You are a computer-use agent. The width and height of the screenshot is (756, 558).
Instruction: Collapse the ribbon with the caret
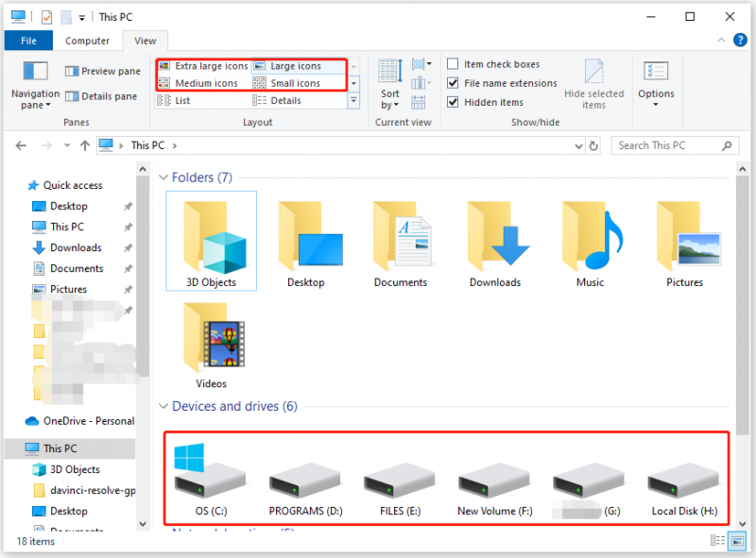pyautogui.click(x=721, y=40)
